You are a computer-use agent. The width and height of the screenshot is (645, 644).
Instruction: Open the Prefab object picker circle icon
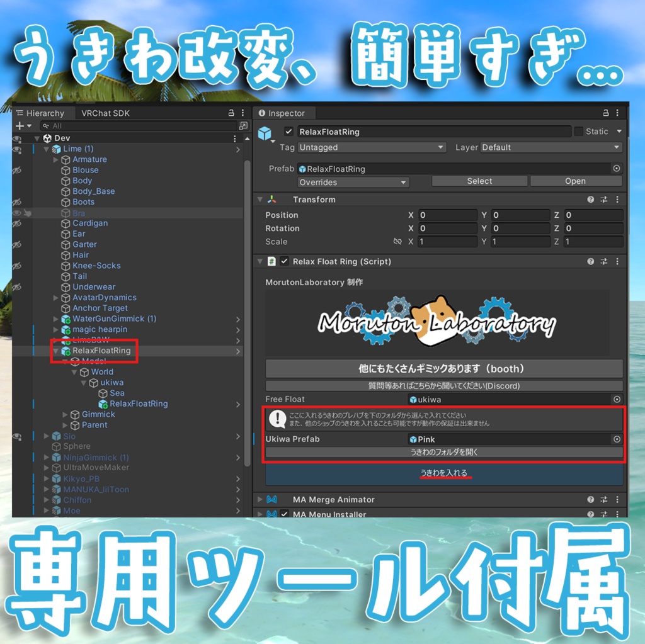coord(615,168)
